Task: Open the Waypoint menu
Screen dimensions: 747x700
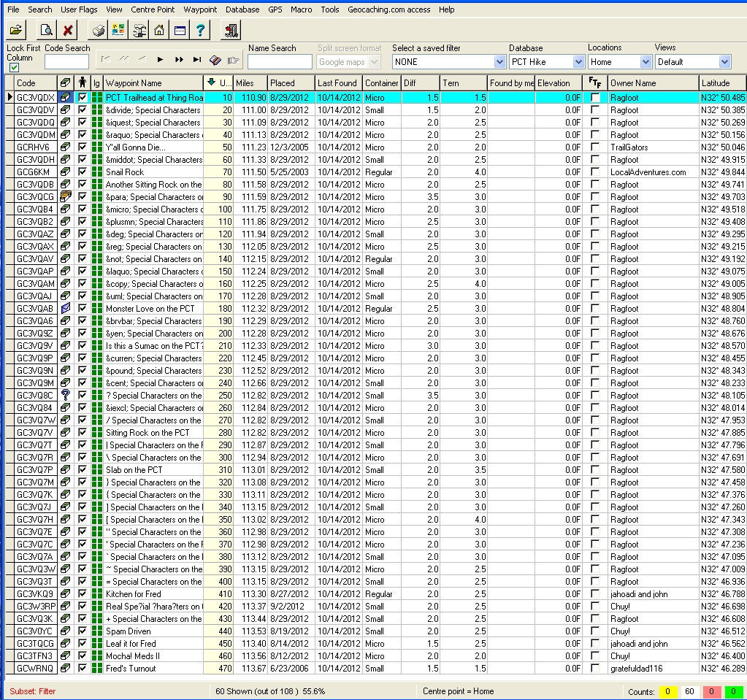Action: 200,9
